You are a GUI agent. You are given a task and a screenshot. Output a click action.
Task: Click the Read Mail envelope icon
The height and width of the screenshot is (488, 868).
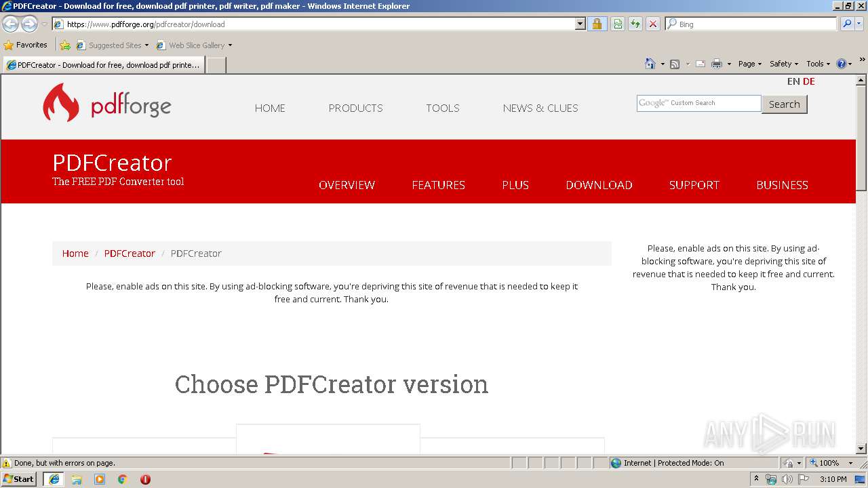701,64
